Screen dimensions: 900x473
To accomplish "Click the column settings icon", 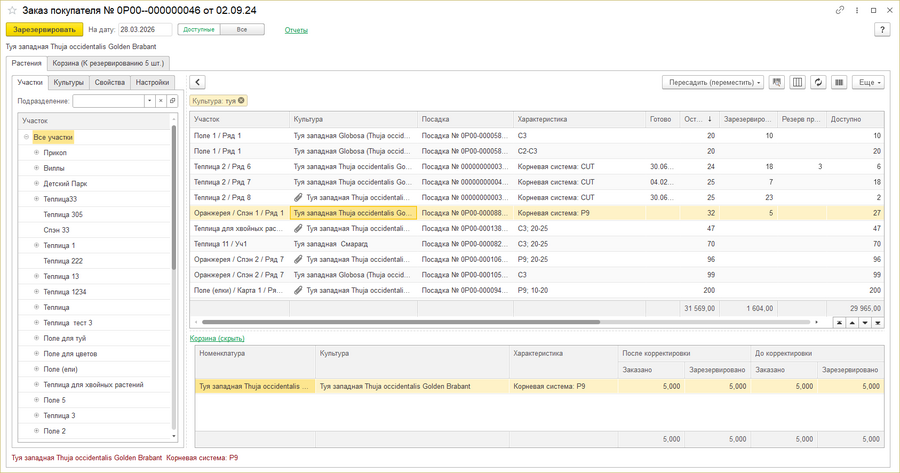I will 797,82.
